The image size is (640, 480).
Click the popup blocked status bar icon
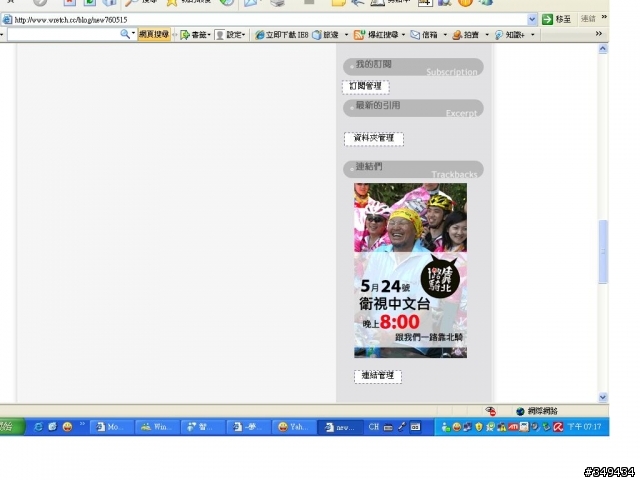pos(490,411)
